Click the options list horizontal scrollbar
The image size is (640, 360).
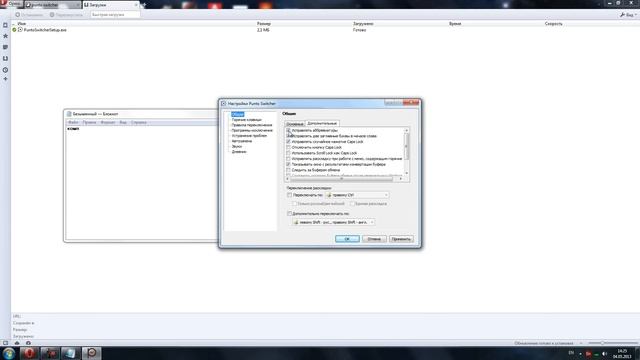[343, 179]
